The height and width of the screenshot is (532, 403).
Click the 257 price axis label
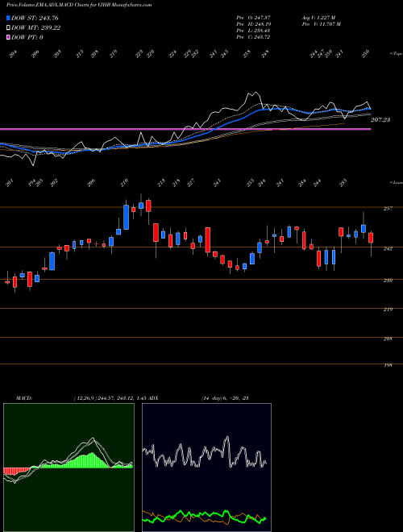coord(388,208)
